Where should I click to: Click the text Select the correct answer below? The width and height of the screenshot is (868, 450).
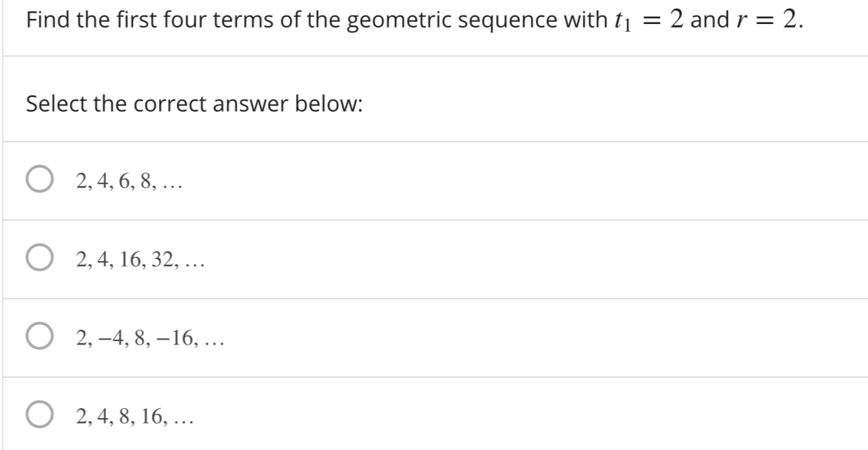(194, 103)
